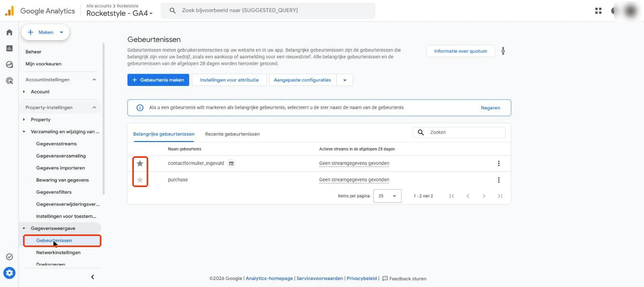Open the Explore icon in left rail
Image resolution: width=644 pixels, height=287 pixels.
point(9,65)
